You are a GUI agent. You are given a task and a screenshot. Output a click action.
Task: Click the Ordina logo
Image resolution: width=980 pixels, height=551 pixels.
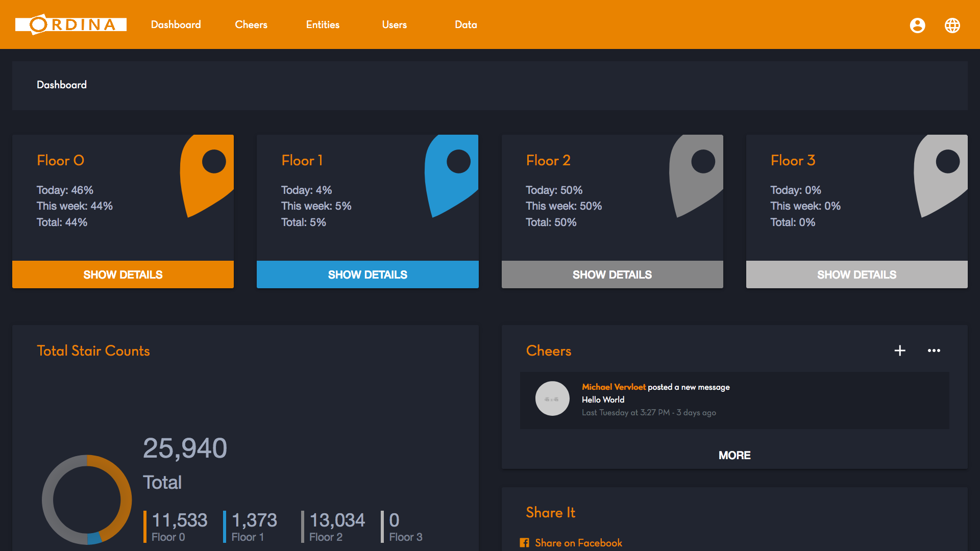[71, 24]
